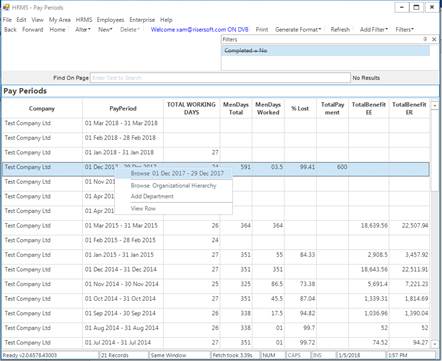
Task: Choose Browse: Organizational Hierarchy from context menu
Action: 173,186
